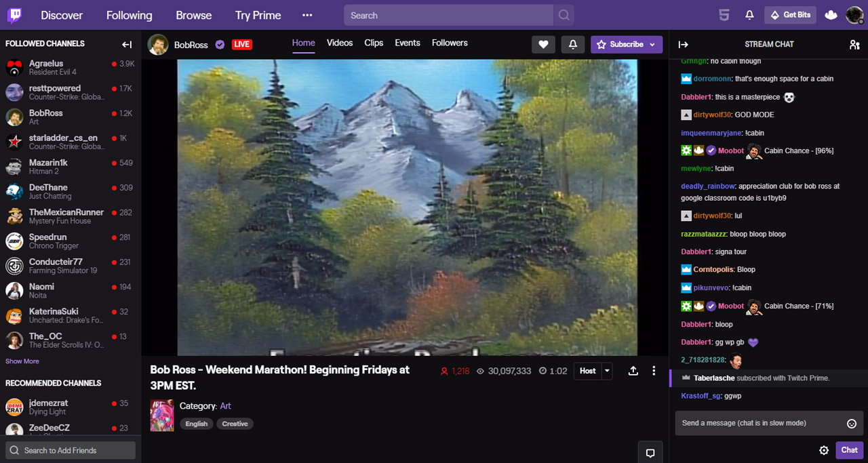Open chat settings with the gear icon
Image resolution: width=868 pixels, height=463 pixels.
[x=823, y=449]
